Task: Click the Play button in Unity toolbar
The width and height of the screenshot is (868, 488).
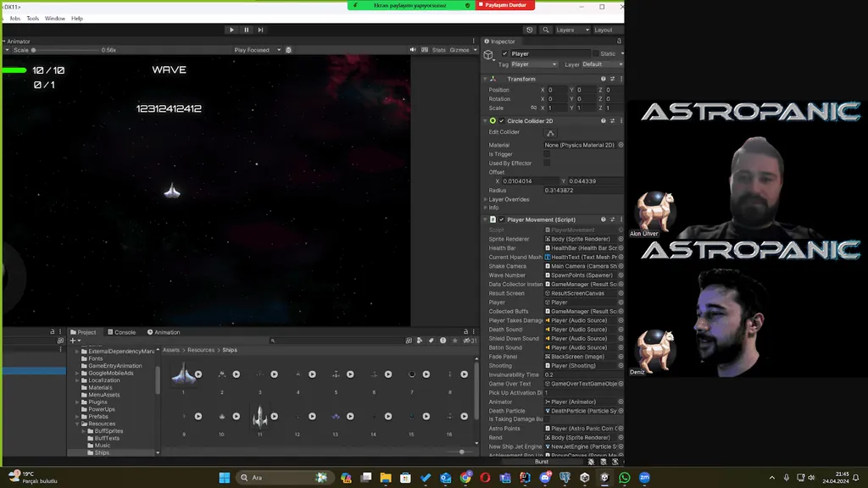Action: click(x=231, y=30)
